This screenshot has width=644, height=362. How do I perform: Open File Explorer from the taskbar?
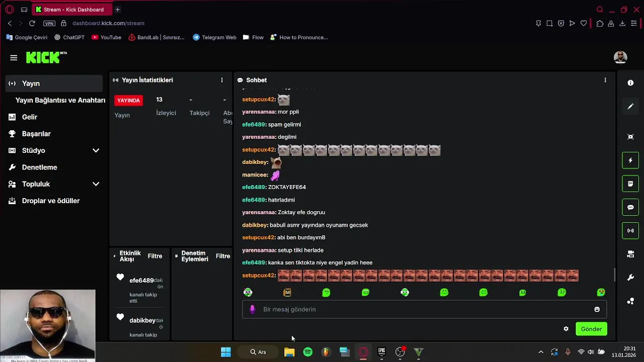click(289, 352)
